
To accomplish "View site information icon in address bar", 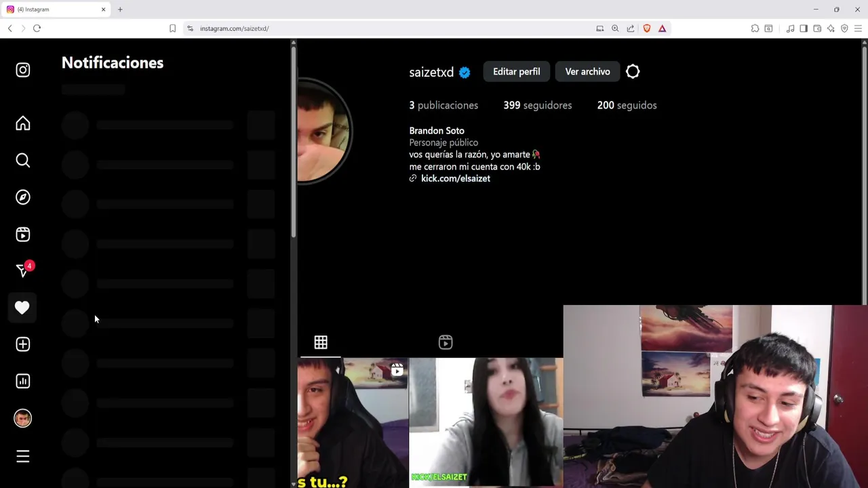I will [191, 28].
